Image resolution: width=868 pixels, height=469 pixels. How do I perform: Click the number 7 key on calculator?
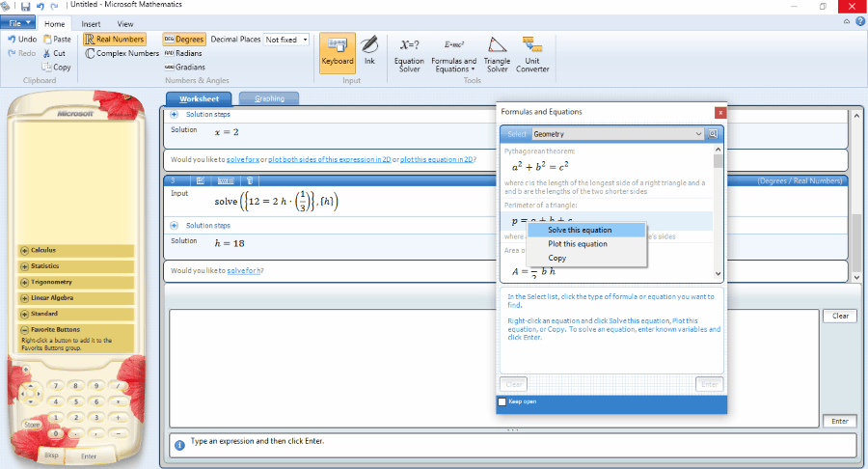[55, 386]
